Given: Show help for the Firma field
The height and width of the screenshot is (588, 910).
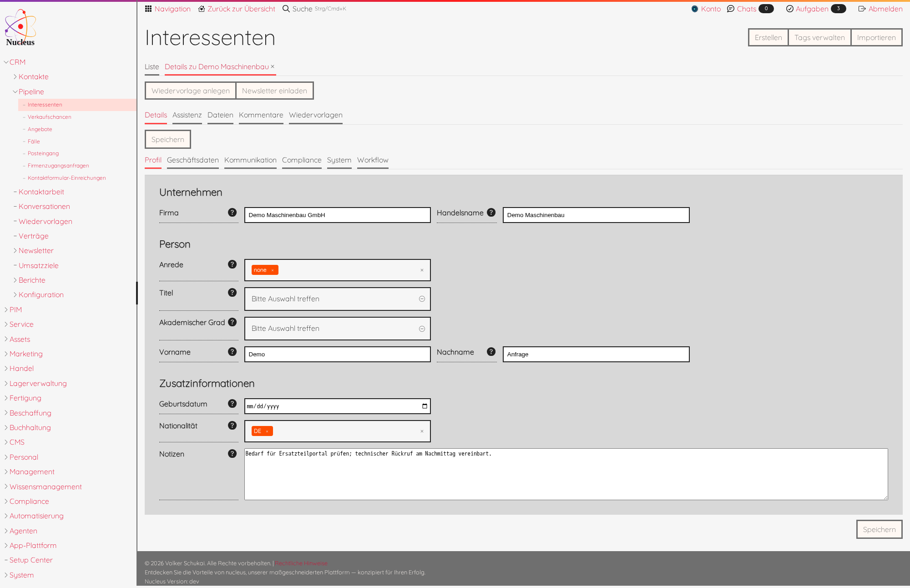Looking at the screenshot, I should click(x=233, y=213).
